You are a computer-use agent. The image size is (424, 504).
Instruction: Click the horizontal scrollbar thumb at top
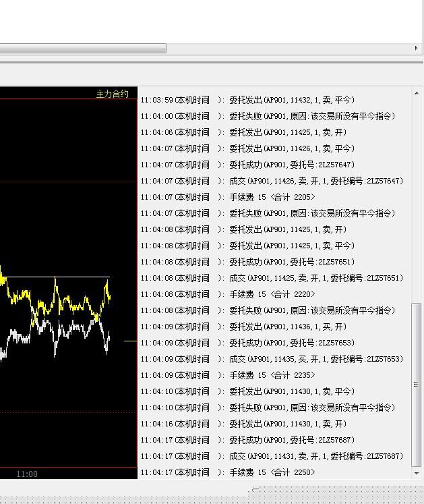pos(81,48)
